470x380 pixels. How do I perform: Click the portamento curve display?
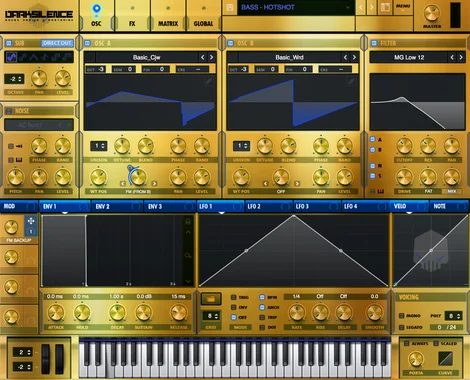pos(445,358)
